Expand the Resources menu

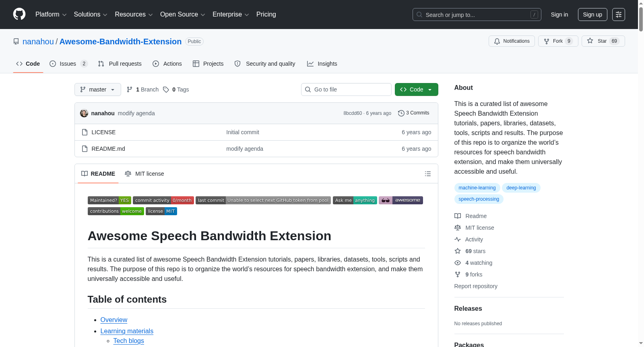(x=134, y=15)
